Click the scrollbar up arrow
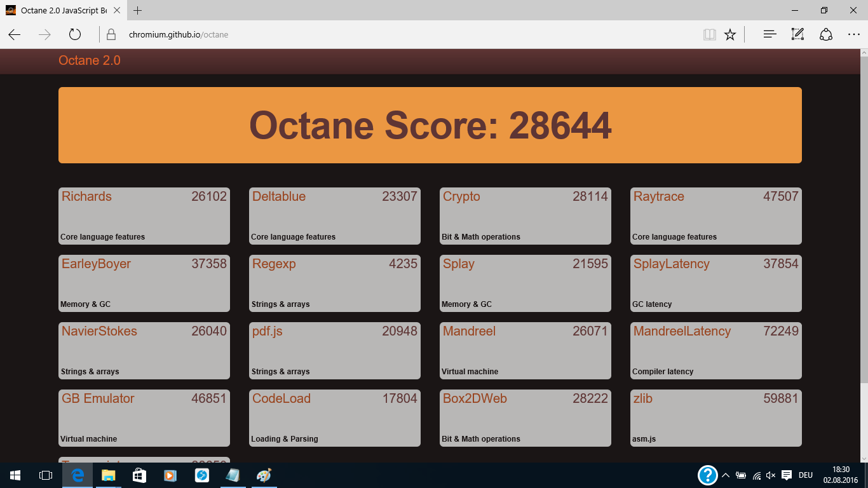Image resolution: width=868 pixels, height=488 pixels. [864, 53]
